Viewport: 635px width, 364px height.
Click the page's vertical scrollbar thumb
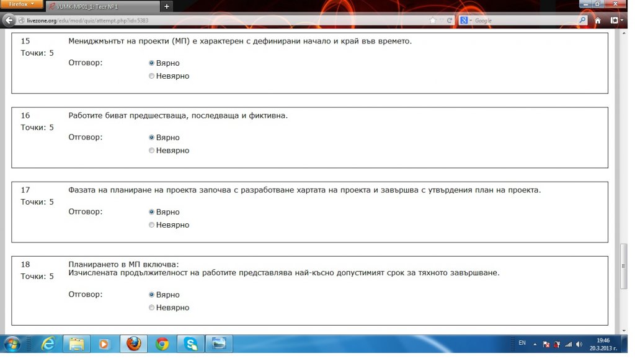pyautogui.click(x=623, y=266)
